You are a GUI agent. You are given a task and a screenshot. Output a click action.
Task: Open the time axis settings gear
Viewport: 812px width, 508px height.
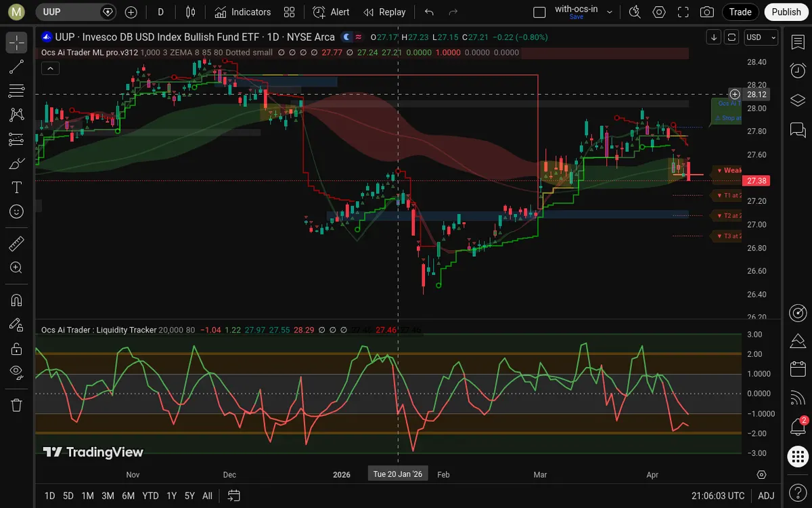coord(762,474)
